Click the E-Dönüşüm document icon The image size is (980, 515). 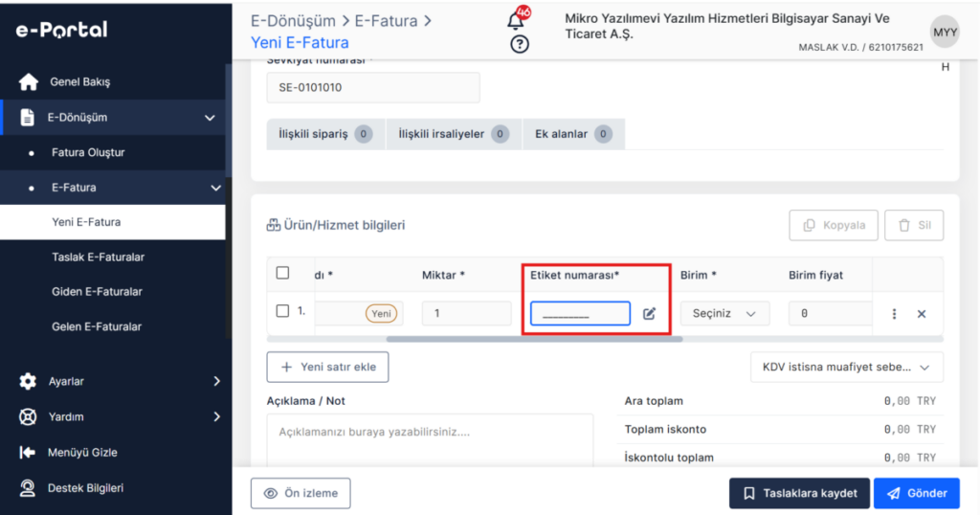[x=27, y=117]
